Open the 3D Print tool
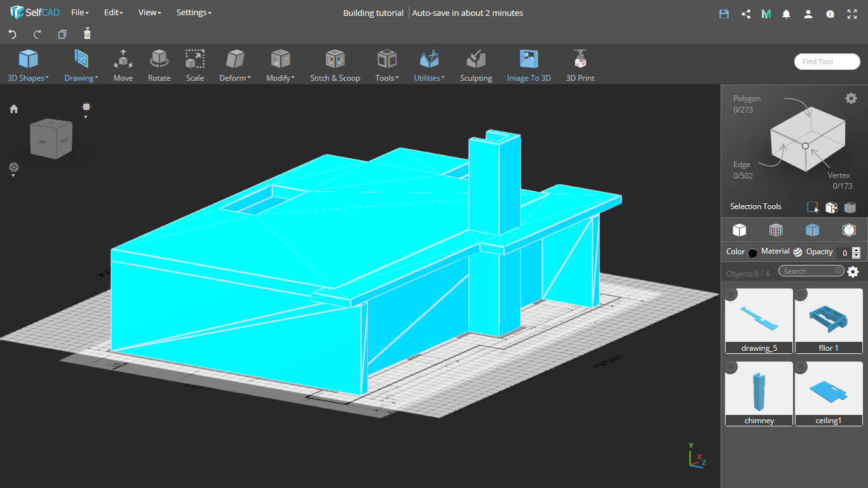 [x=580, y=65]
